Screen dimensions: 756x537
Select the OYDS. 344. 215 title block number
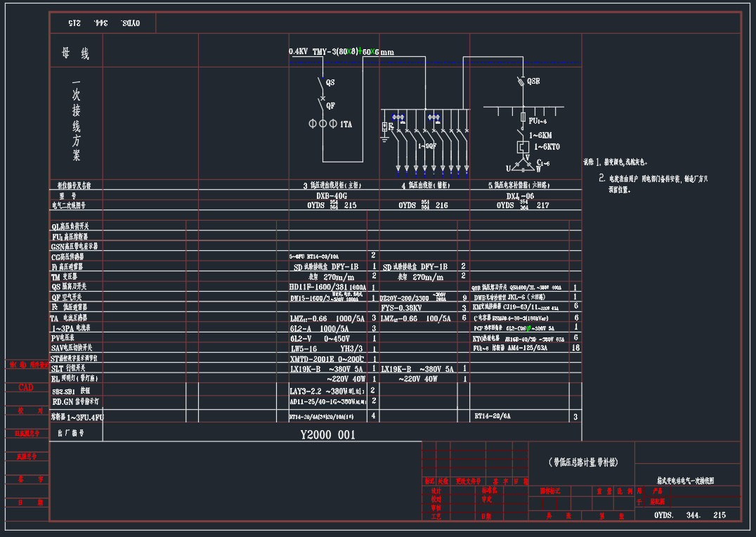[x=689, y=515]
